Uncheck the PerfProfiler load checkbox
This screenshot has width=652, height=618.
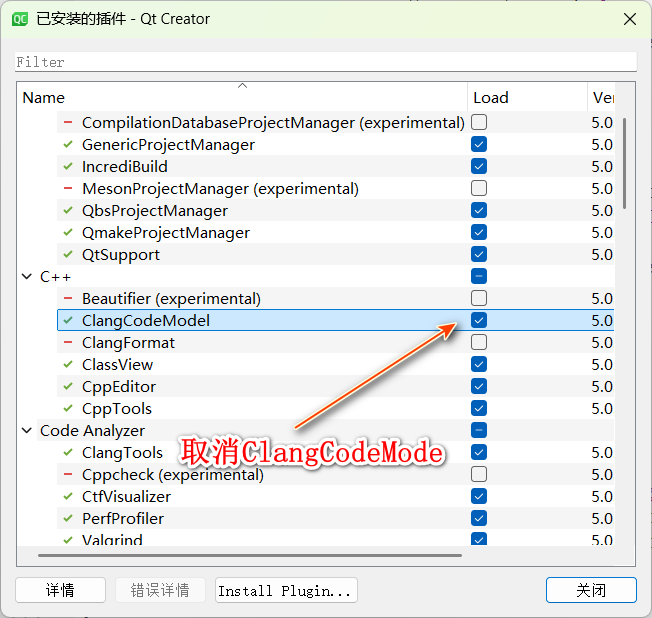click(x=479, y=518)
